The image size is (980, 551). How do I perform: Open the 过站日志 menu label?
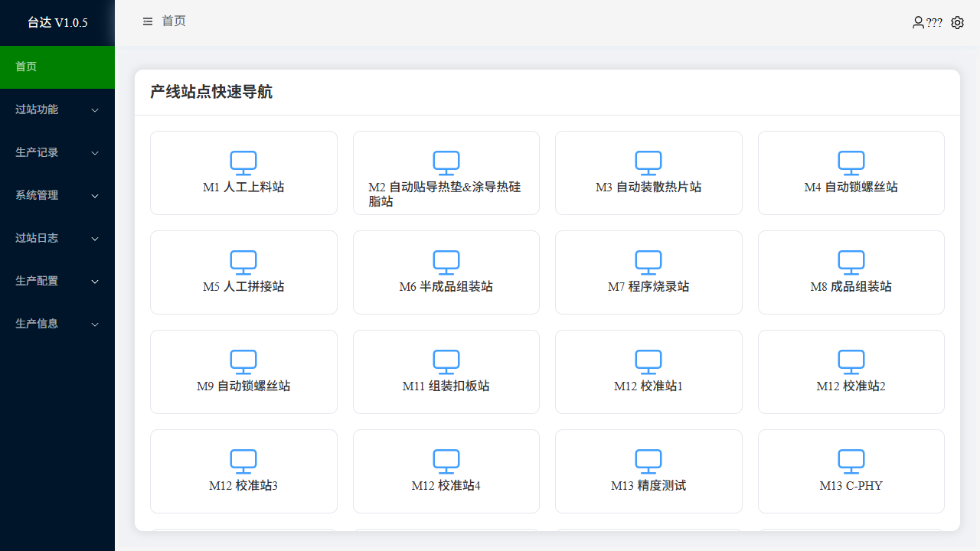pos(37,238)
